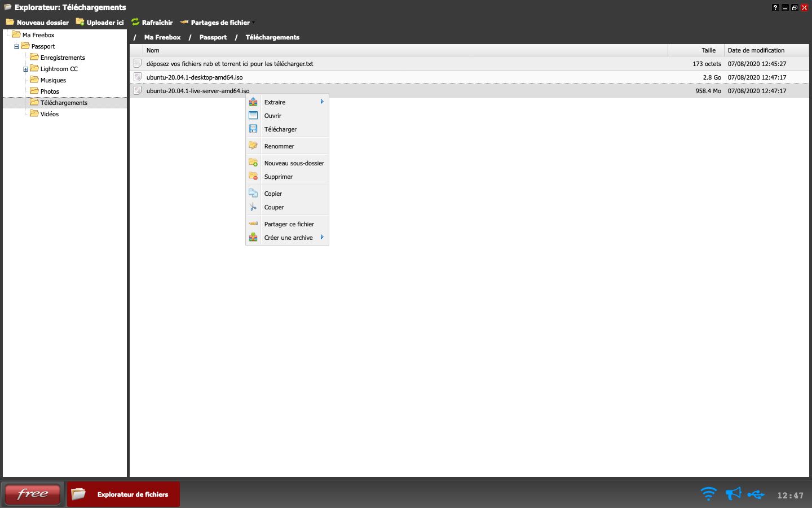Sort by the Taille column header
Image resolution: width=812 pixels, height=508 pixels.
(696, 50)
